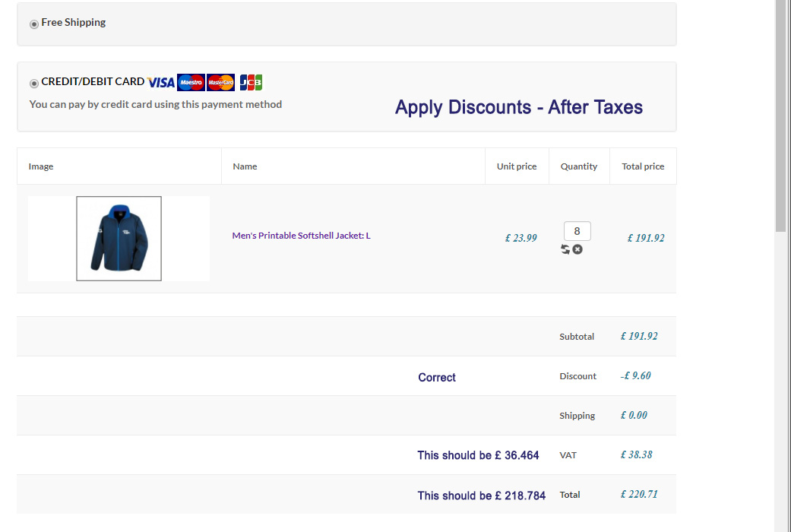Click the Image column header
This screenshot has width=791, height=532.
(41, 166)
